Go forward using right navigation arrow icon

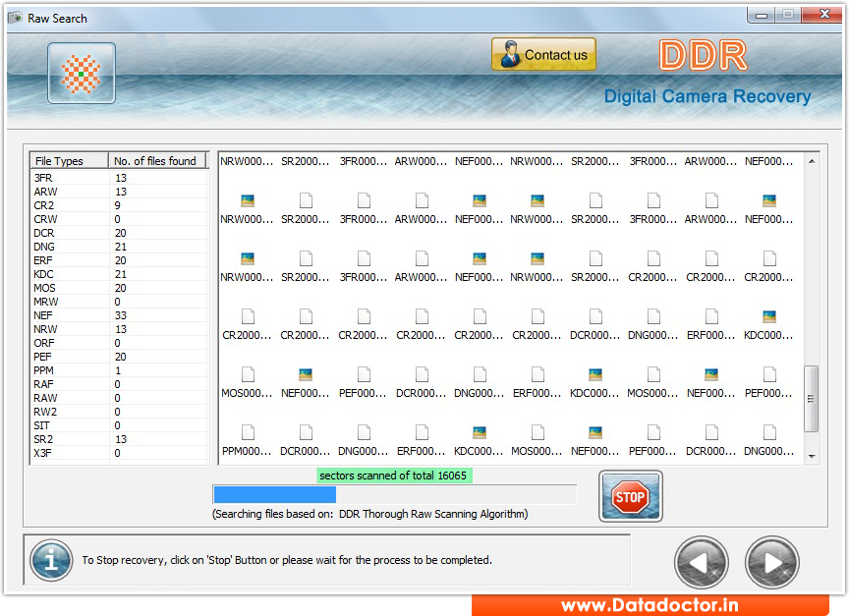(x=772, y=561)
